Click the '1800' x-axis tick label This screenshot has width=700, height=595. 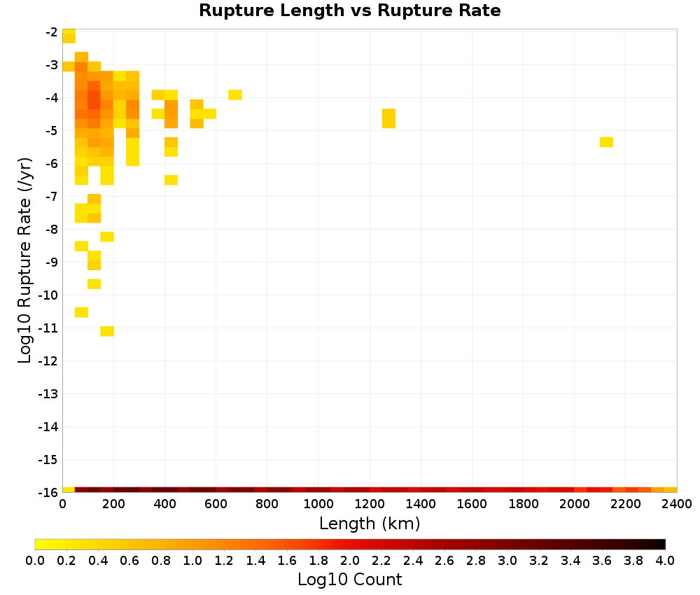(523, 504)
